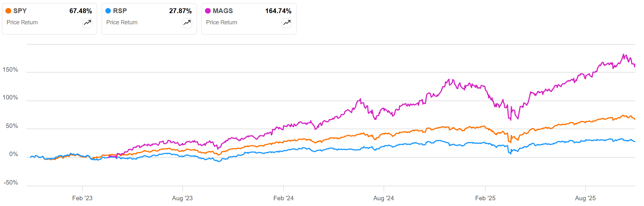Click the Feb '24 x-axis label
This screenshot has height=206, width=644.
283,198
